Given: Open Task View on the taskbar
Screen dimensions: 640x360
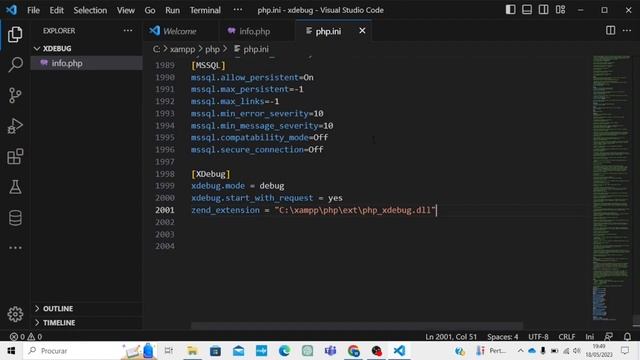Looking at the screenshot, I should click(169, 351).
